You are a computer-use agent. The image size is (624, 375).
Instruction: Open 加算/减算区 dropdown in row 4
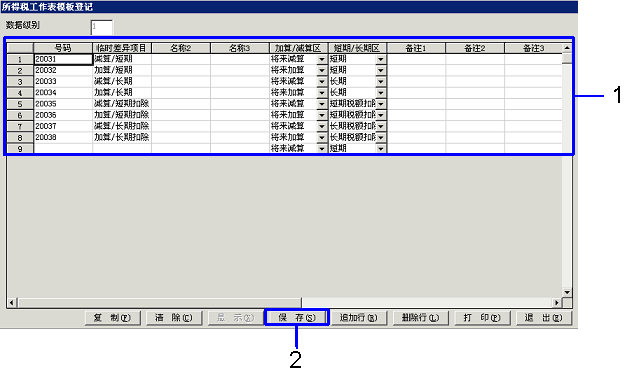tap(322, 93)
